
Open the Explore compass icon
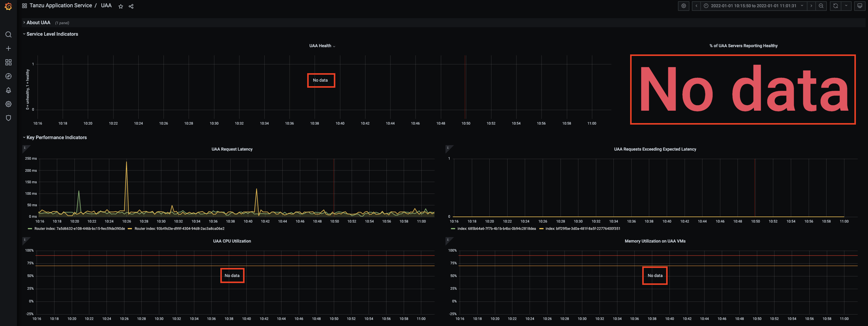(8, 77)
